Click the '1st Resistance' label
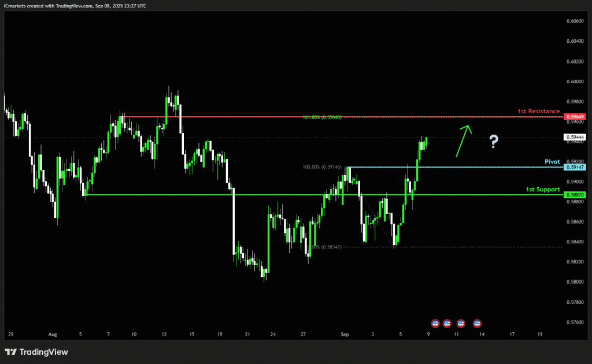This screenshot has width=592, height=364. pyautogui.click(x=538, y=112)
